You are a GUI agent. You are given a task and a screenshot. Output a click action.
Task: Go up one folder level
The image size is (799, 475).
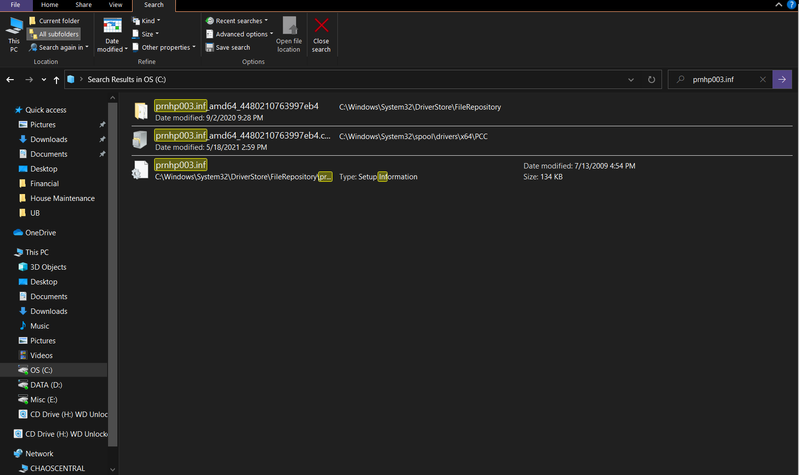click(56, 80)
